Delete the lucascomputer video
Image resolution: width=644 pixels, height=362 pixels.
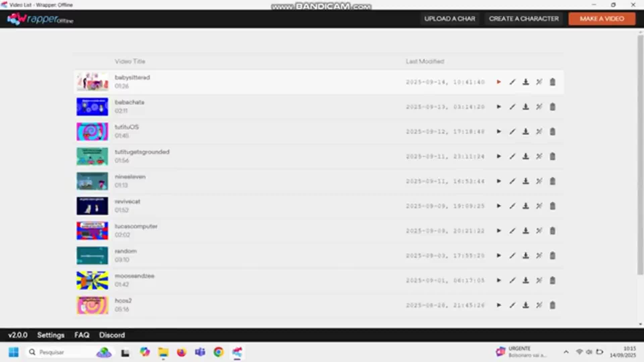tap(552, 231)
